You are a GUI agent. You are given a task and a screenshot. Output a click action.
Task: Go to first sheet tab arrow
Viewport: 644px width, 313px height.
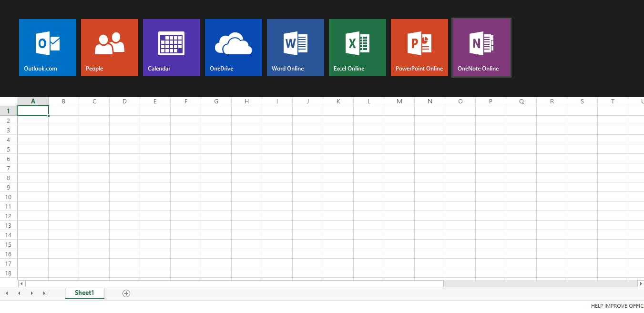pos(6,293)
